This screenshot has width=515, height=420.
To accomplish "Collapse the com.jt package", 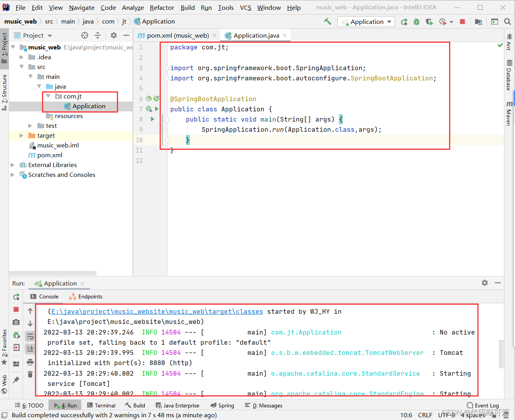I will coord(48,96).
